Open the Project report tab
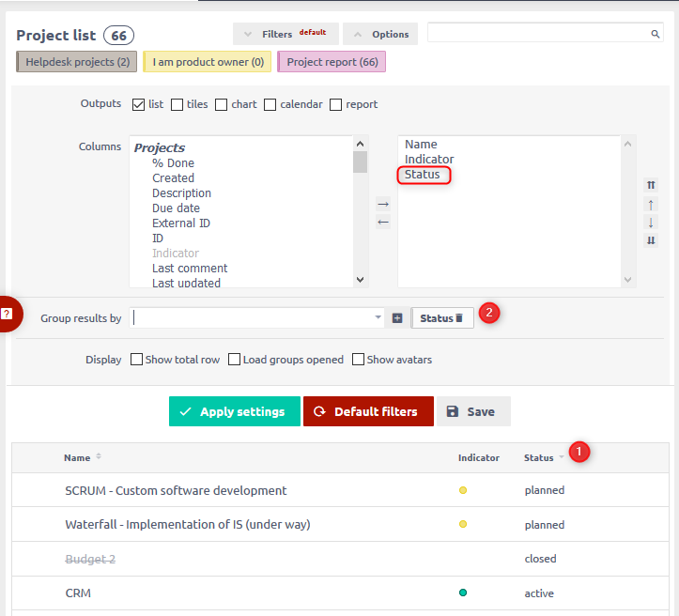The width and height of the screenshot is (679, 616). tap(332, 62)
